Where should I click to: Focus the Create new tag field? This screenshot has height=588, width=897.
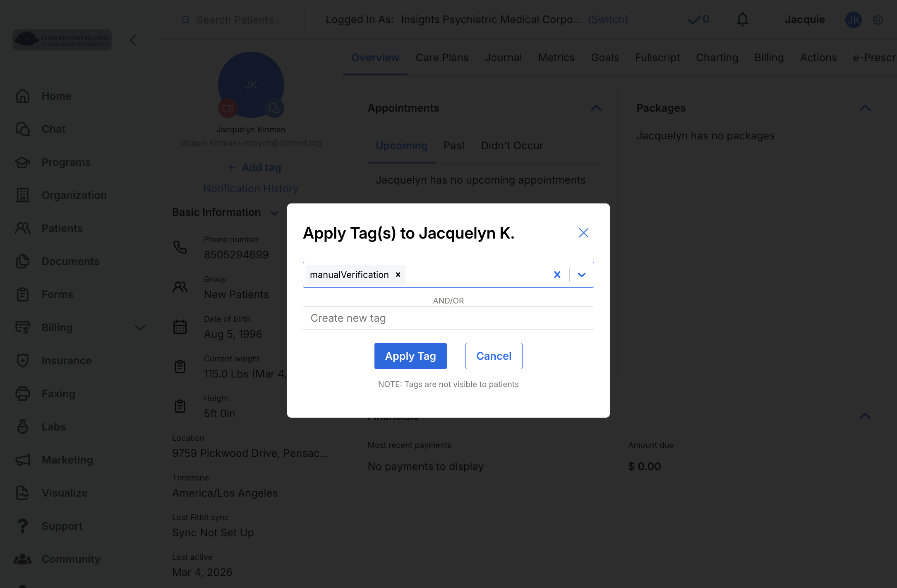click(448, 318)
